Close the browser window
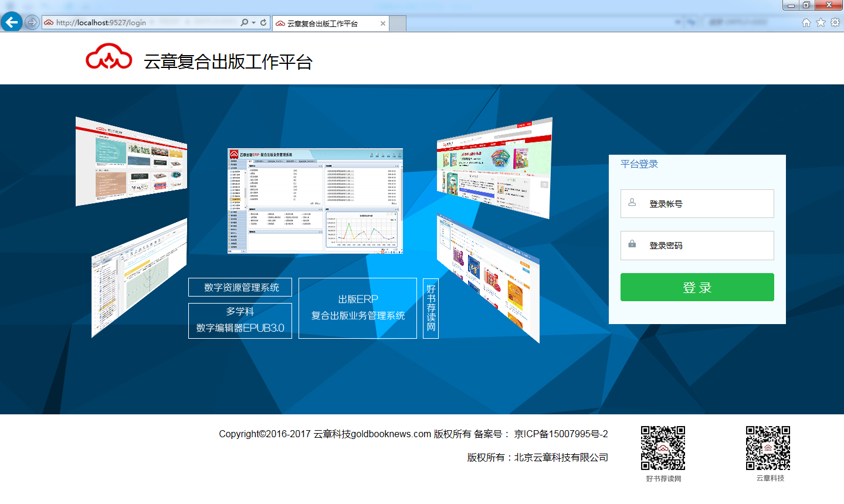Screen dimensions: 844x504 (x=829, y=5)
